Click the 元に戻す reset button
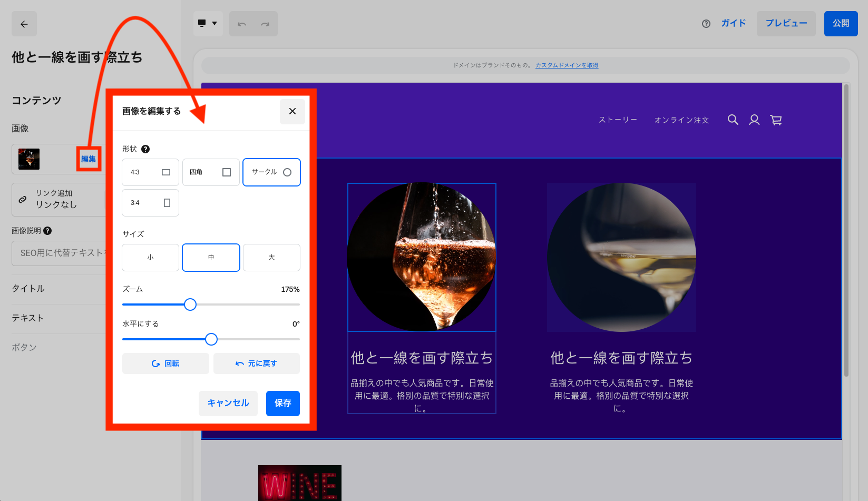 click(x=257, y=364)
